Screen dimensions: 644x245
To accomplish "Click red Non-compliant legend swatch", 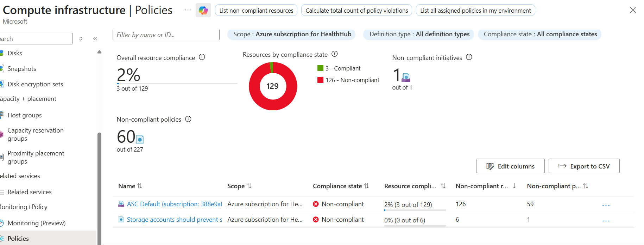I will point(320,80).
